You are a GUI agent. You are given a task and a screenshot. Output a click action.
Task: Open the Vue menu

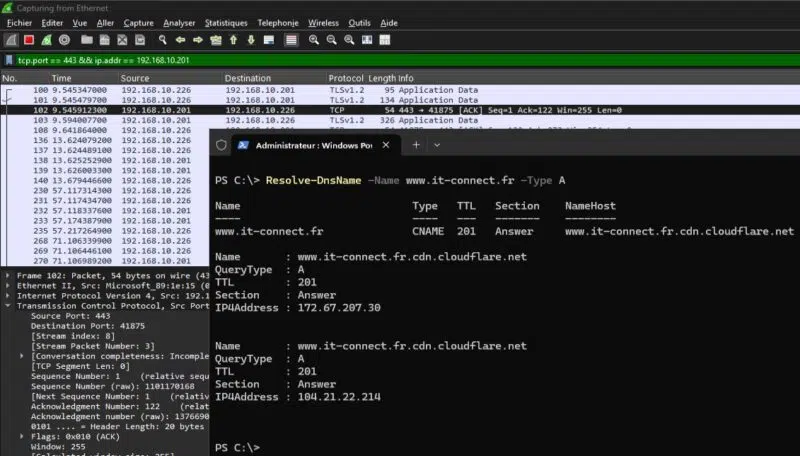(80, 23)
